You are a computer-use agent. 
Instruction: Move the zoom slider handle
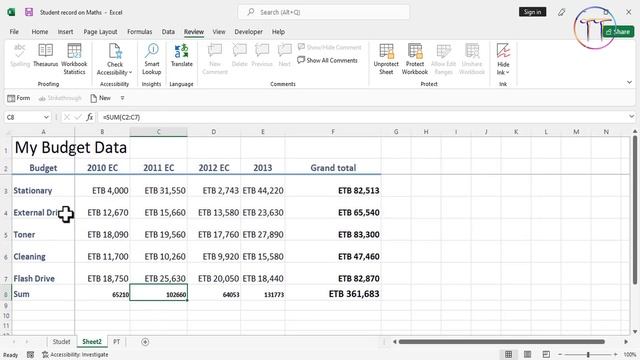coord(588,354)
